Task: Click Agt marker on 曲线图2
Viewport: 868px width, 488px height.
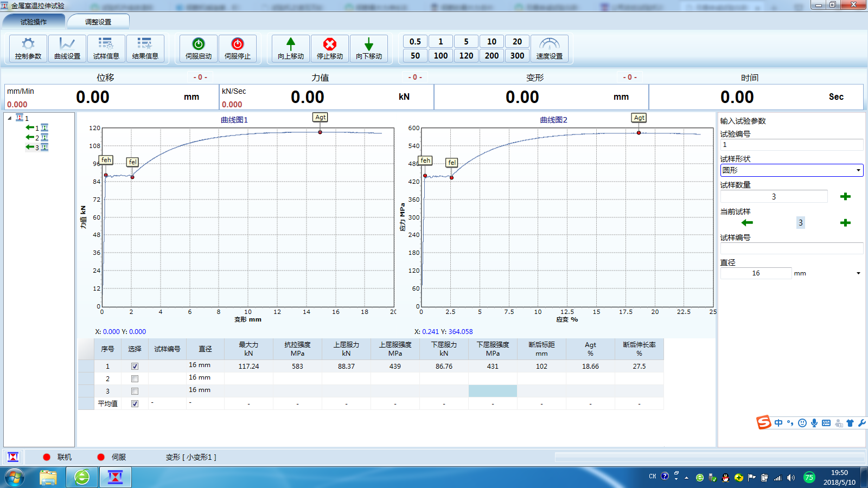Action: click(x=639, y=118)
